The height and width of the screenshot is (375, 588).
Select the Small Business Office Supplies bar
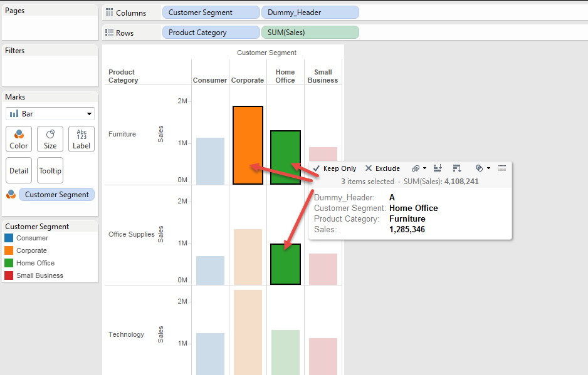coord(323,269)
